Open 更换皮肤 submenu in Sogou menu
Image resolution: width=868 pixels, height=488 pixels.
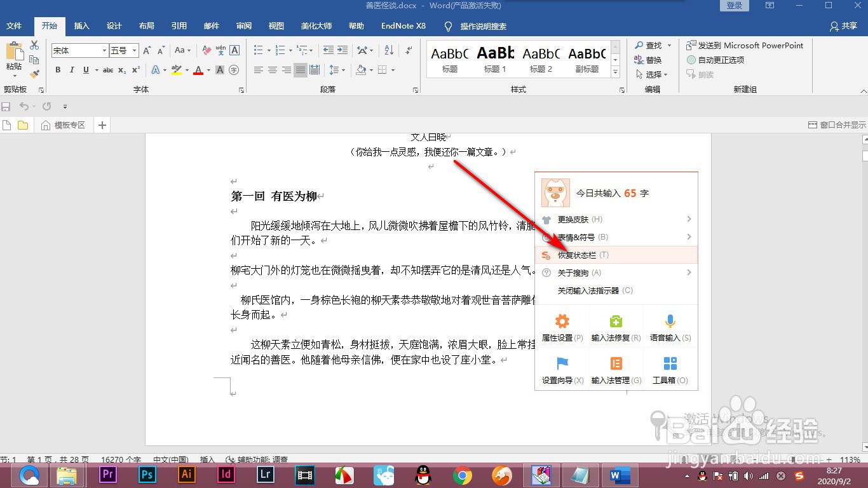[x=616, y=219]
